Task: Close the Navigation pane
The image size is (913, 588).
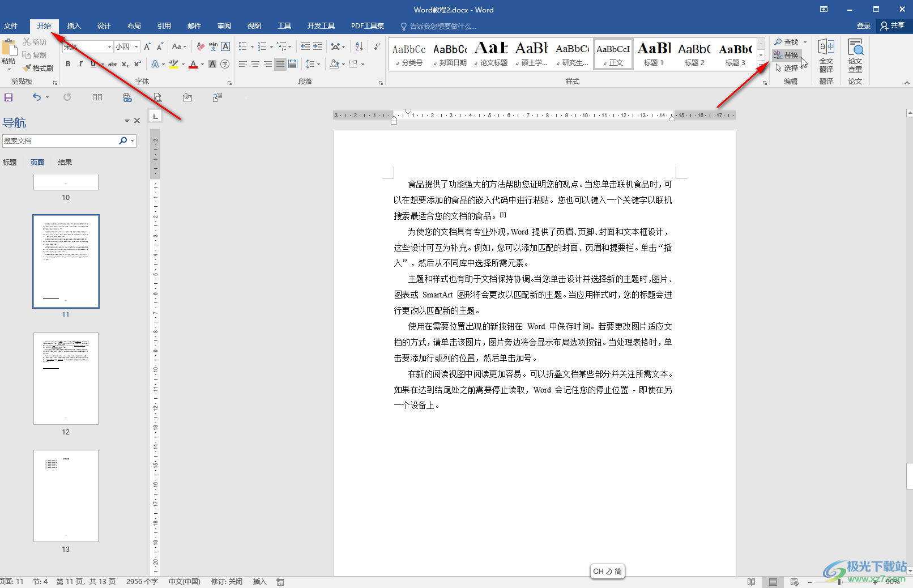Action: pos(137,121)
